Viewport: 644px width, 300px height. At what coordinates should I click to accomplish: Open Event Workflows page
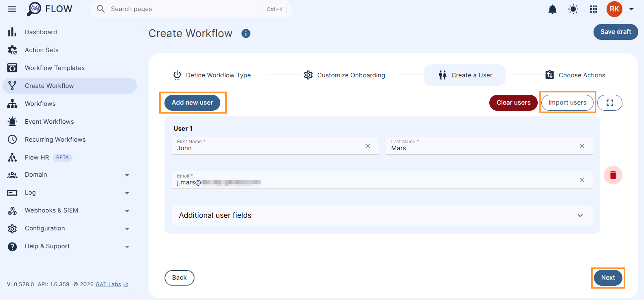[70, 122]
